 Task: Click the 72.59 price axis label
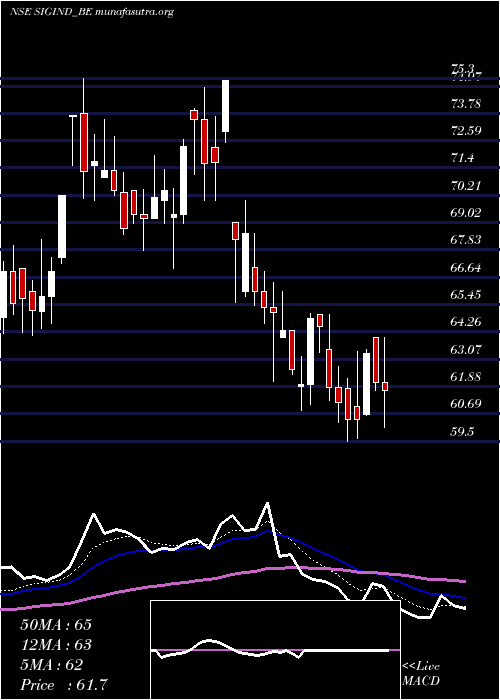pos(466,131)
